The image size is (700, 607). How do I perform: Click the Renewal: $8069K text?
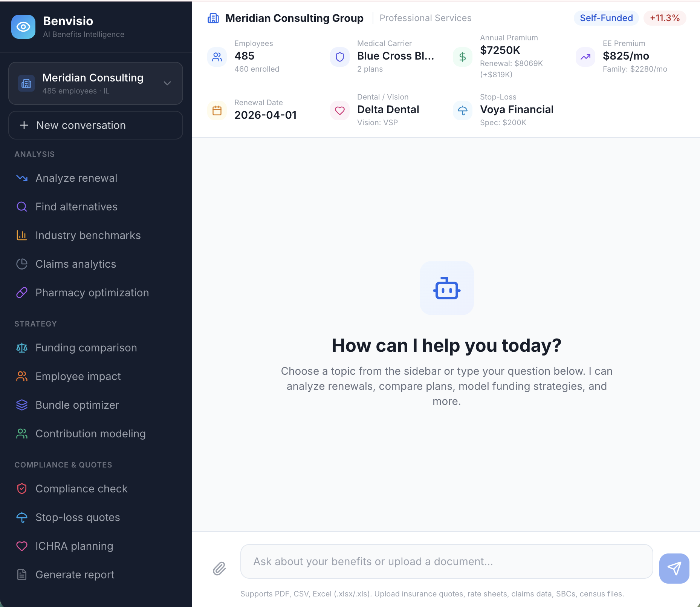click(x=511, y=63)
